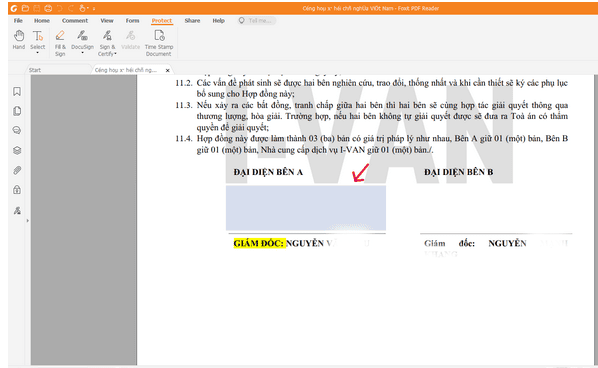The image size is (598, 368).
Task: Save the document via quick access icon
Action: coord(37,8)
